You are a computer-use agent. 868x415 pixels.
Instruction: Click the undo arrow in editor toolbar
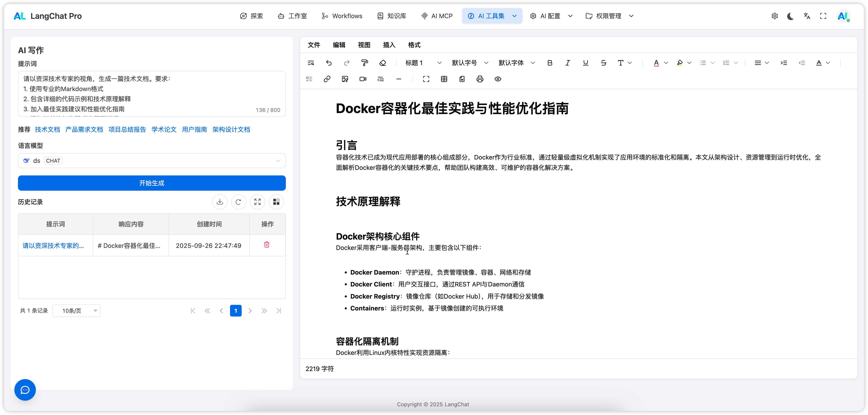tap(329, 63)
